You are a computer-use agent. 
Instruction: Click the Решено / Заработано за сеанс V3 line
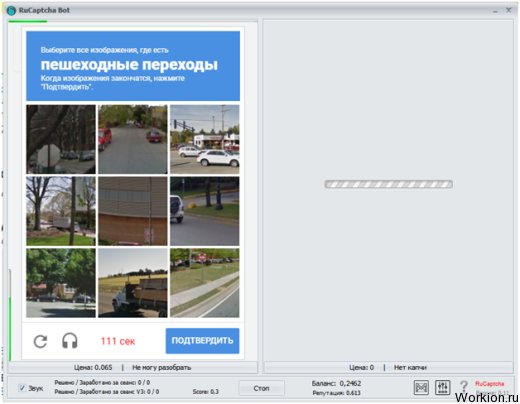107,391
